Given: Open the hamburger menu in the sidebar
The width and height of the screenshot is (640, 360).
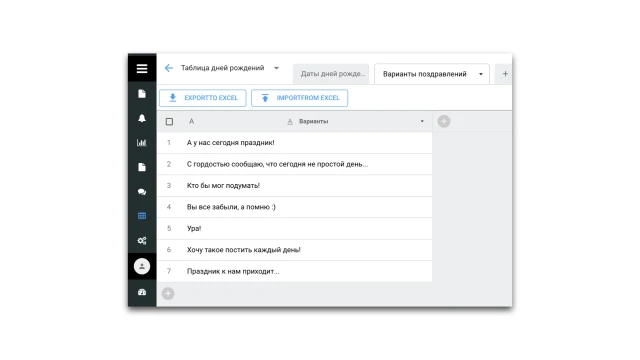Looking at the screenshot, I should click(142, 68).
